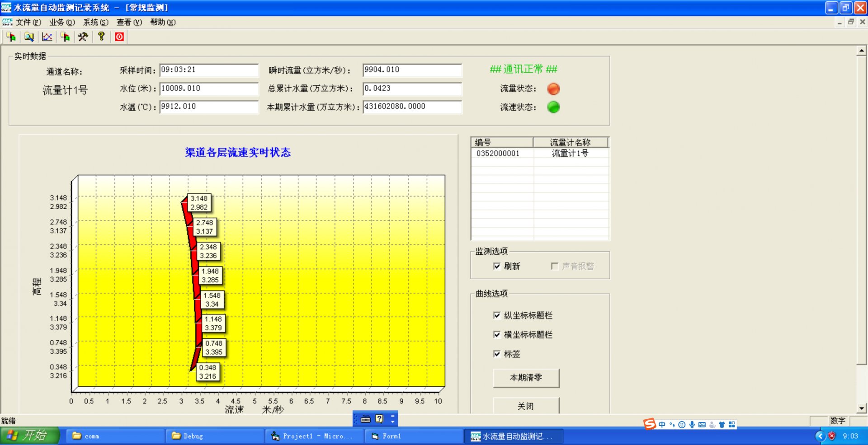
Task: Click the first flag document toolbar icon
Action: point(11,37)
